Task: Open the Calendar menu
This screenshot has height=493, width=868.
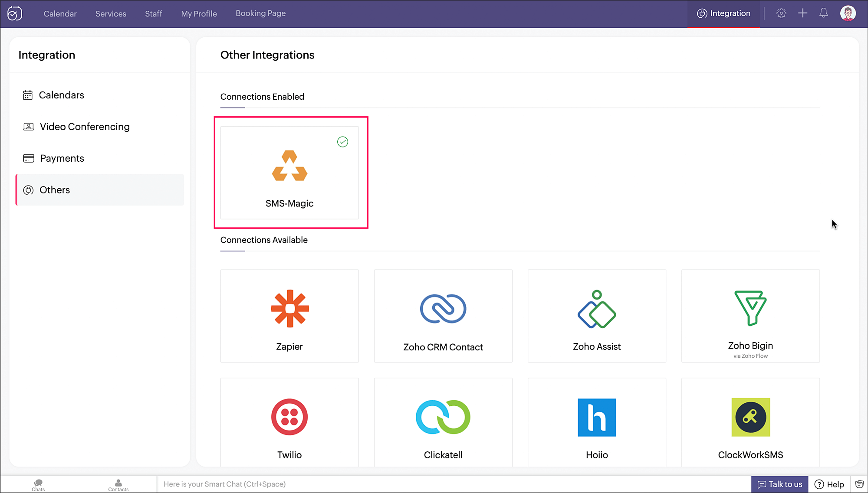Action: coord(60,13)
